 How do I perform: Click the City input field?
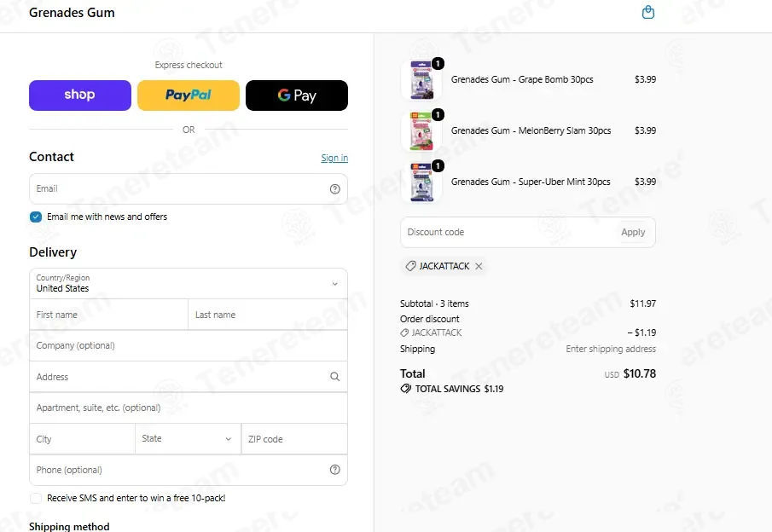pyautogui.click(x=82, y=439)
